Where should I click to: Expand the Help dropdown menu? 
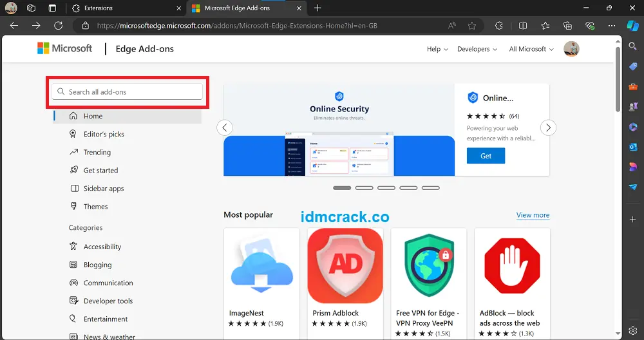coord(437,49)
